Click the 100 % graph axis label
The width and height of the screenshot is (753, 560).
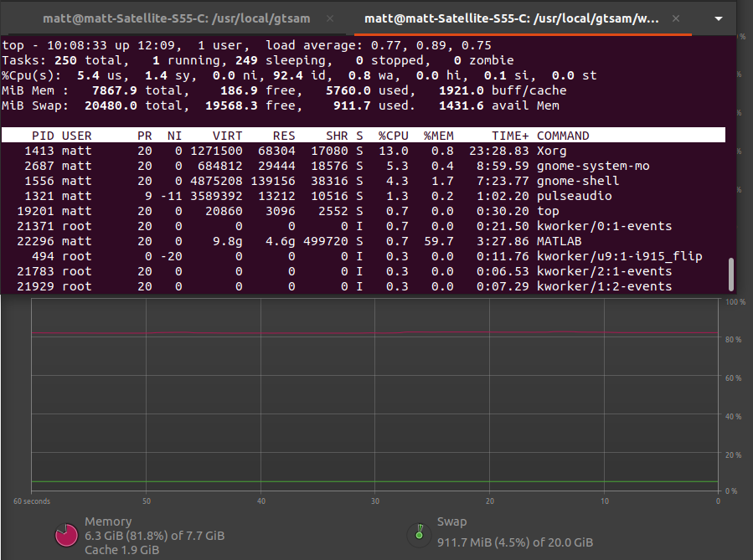pos(735,302)
